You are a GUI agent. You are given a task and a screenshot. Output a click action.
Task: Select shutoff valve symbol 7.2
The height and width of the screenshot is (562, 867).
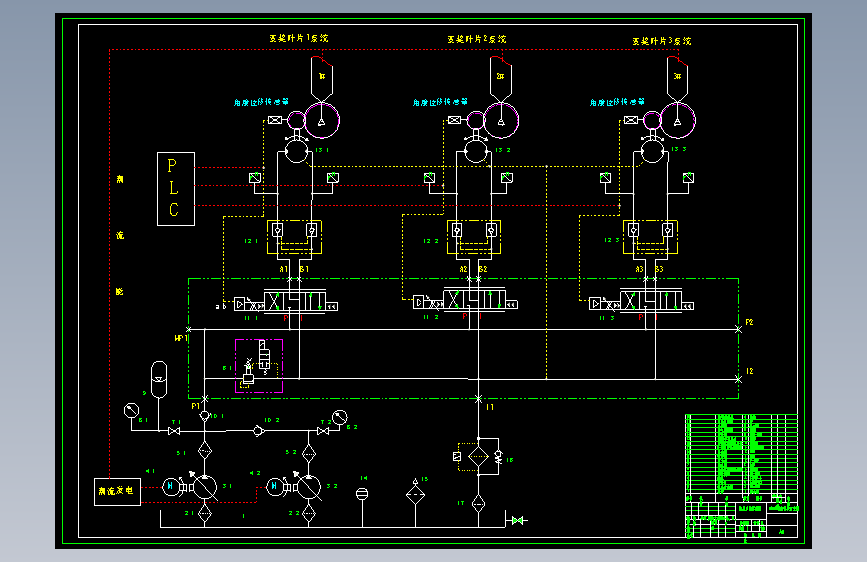[x=323, y=431]
